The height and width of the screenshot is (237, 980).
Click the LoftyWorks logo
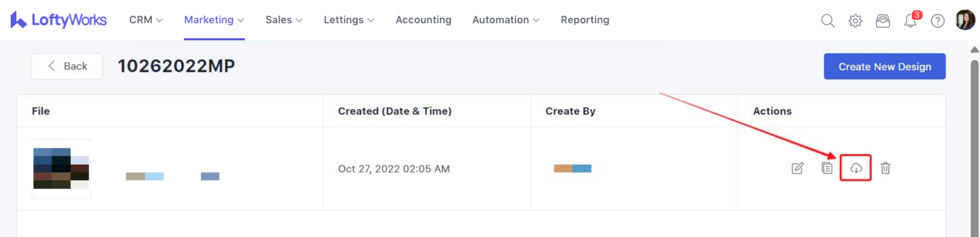pyautogui.click(x=59, y=20)
